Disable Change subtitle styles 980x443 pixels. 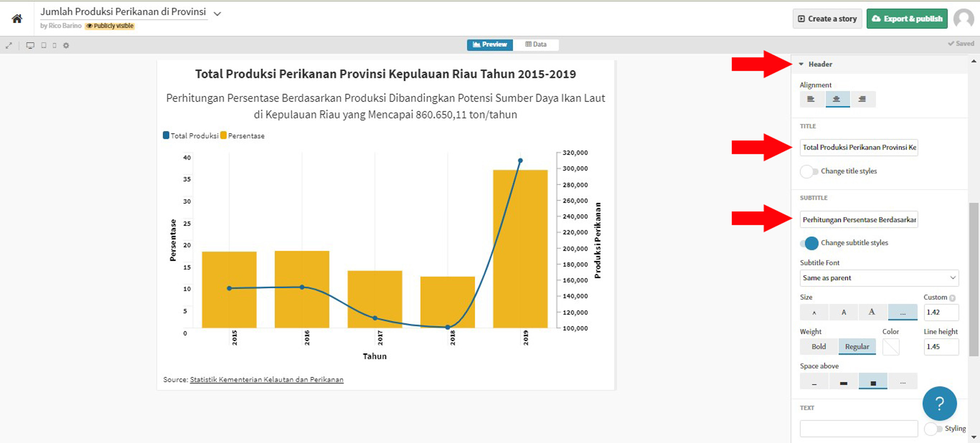click(811, 243)
